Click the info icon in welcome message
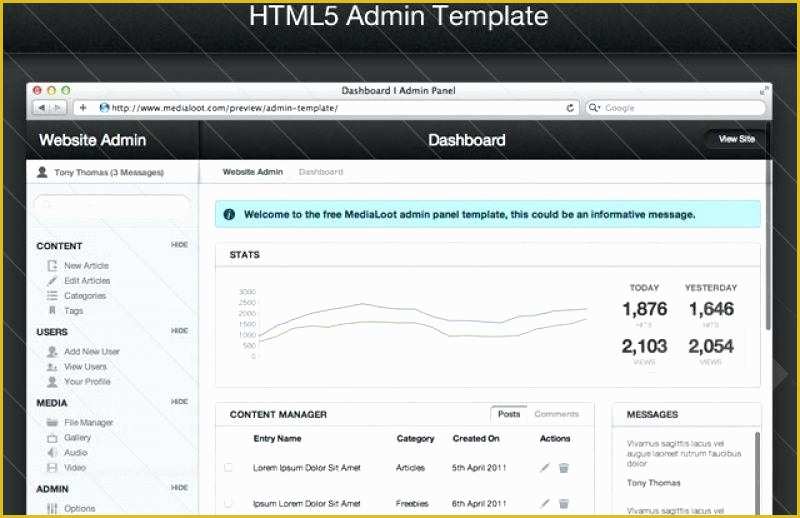 click(230, 214)
